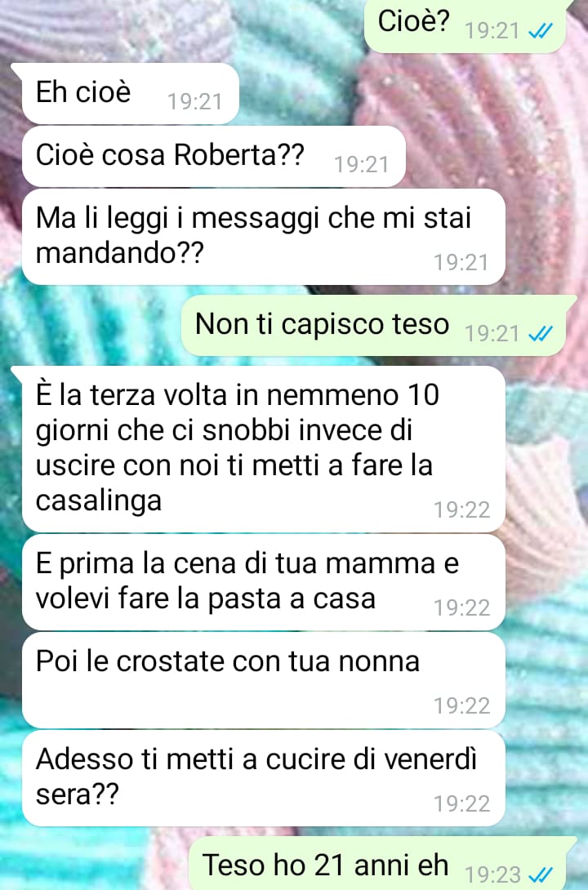Click blue double-check on 'Non ti capisco teso'
The image size is (588, 890).
click(x=541, y=334)
